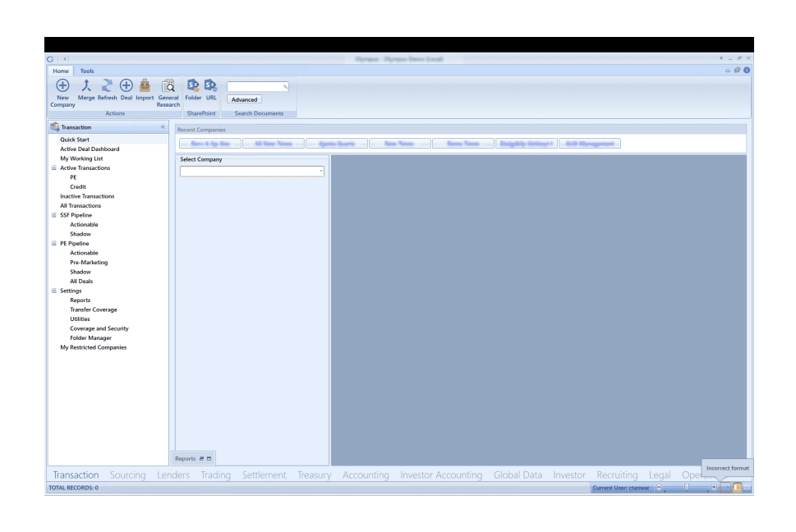Screen dimensions: 796x532
Task: Open the Select Company dropdown
Action: point(321,172)
